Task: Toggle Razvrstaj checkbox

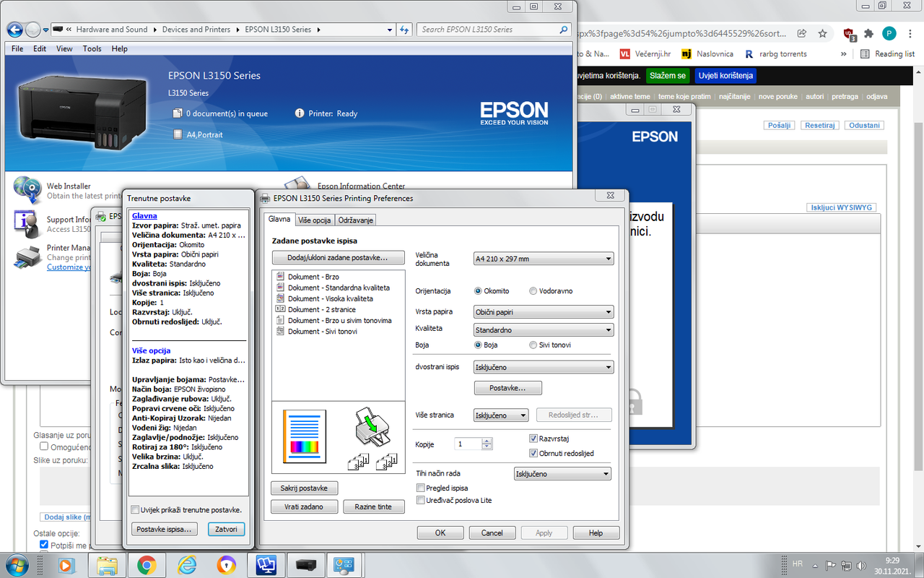Action: [533, 439]
